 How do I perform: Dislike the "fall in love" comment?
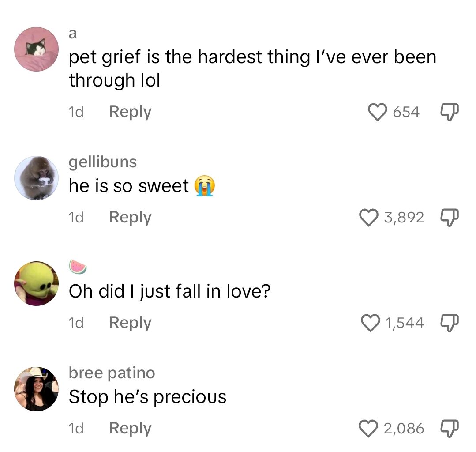(449, 323)
